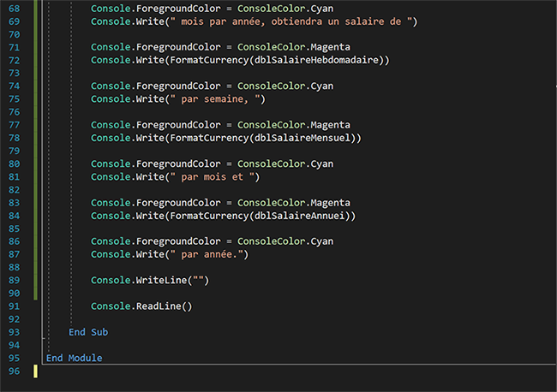Viewport: 557px width, 392px height.
Task: Click the string " par mois et "
Action: (x=212, y=177)
